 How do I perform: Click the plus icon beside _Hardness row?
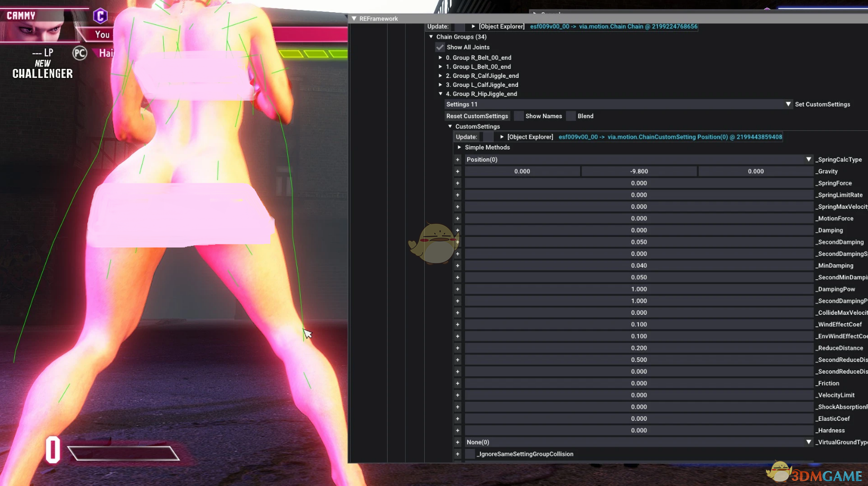tap(458, 431)
